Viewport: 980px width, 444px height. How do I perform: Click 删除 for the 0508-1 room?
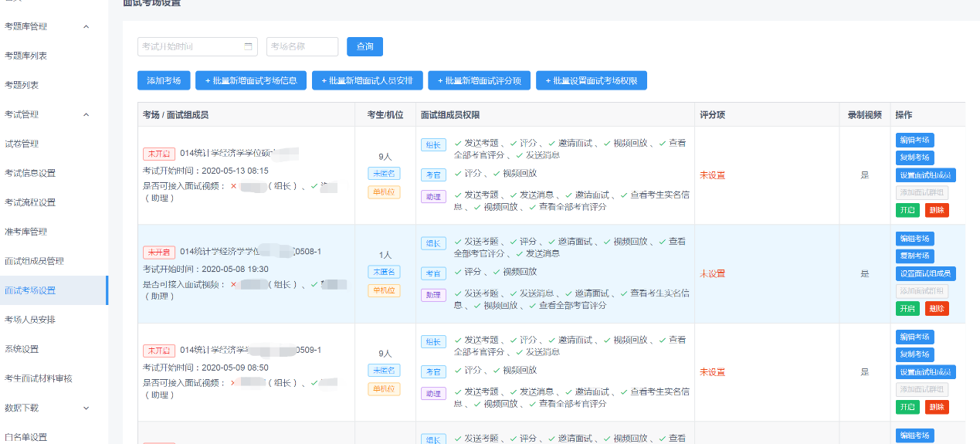pyautogui.click(x=937, y=308)
